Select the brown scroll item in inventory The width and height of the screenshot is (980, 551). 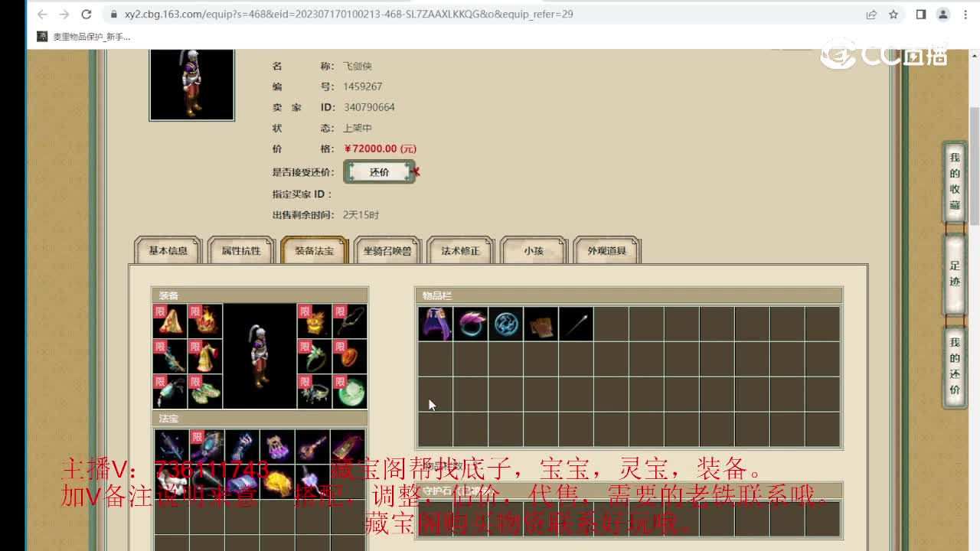(x=541, y=324)
